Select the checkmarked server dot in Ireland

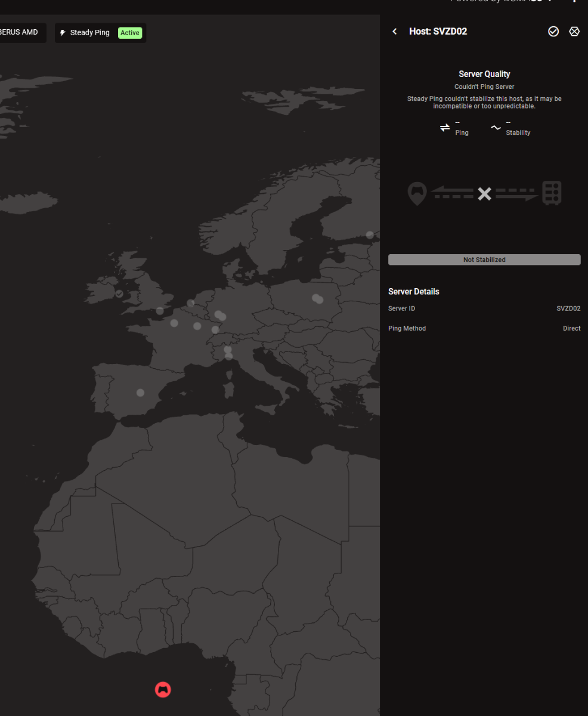coord(119,294)
